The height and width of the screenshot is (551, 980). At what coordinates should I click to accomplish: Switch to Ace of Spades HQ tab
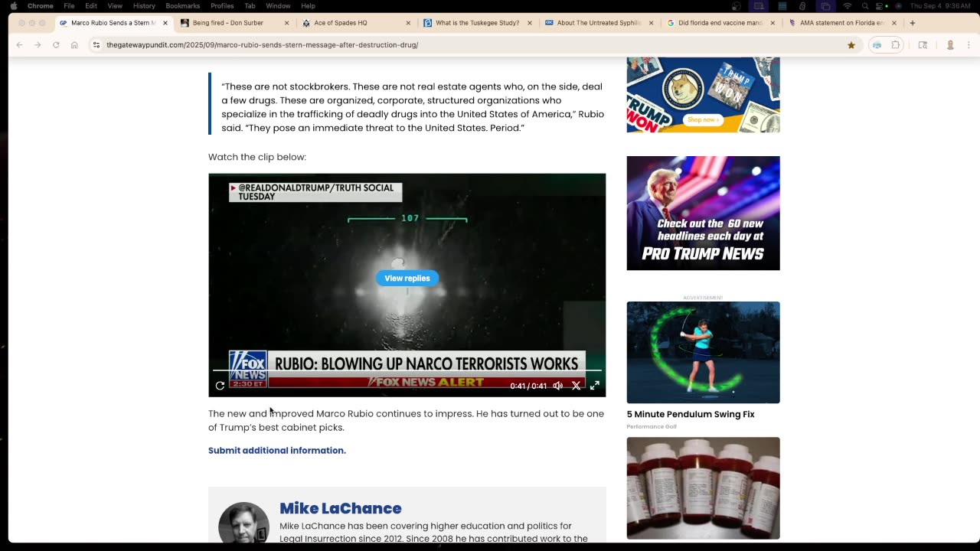tap(355, 23)
